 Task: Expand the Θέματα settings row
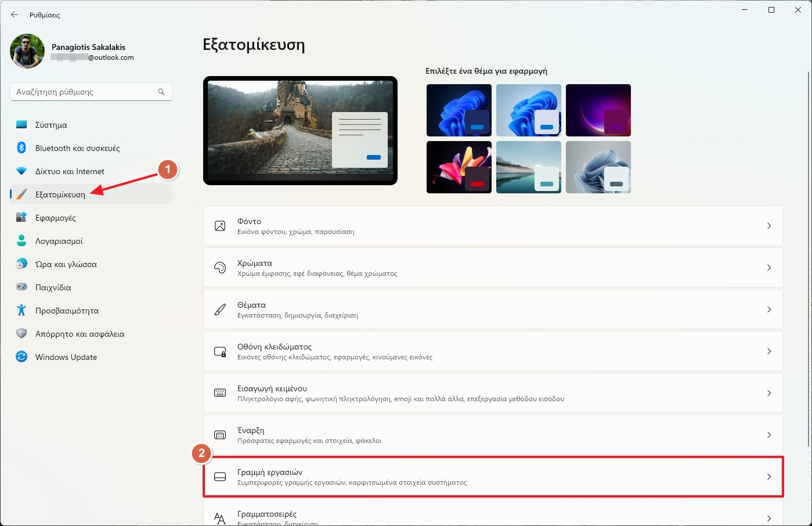pos(769,309)
